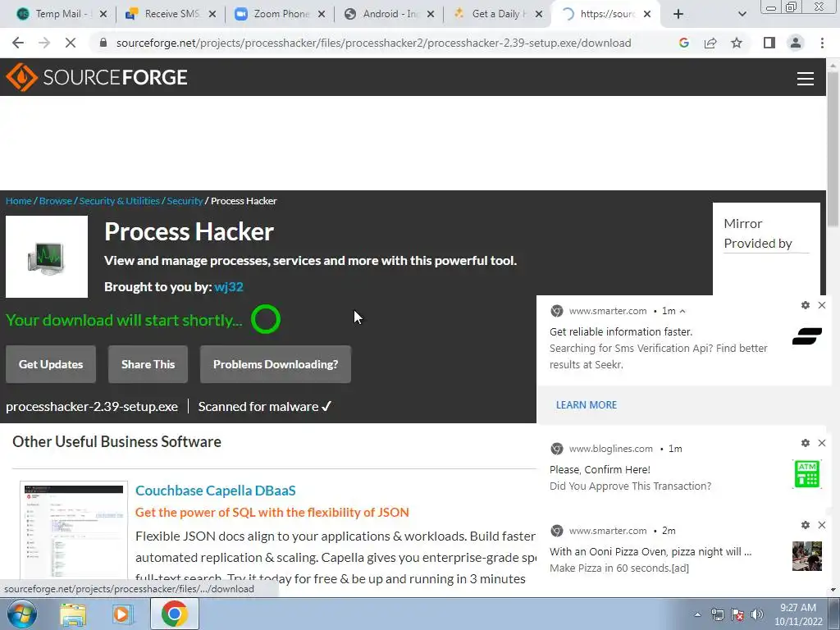Image resolution: width=840 pixels, height=630 pixels.
Task: Close the Get a Daily tab
Action: [540, 14]
